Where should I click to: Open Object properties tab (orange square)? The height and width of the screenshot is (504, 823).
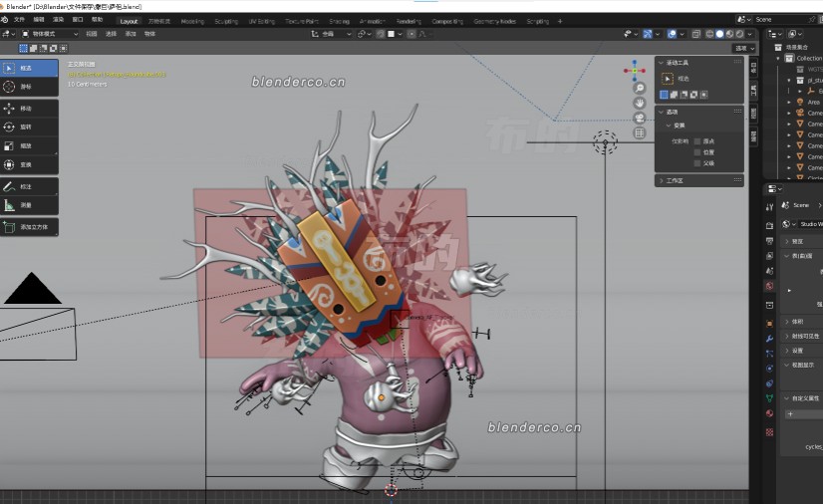point(769,324)
